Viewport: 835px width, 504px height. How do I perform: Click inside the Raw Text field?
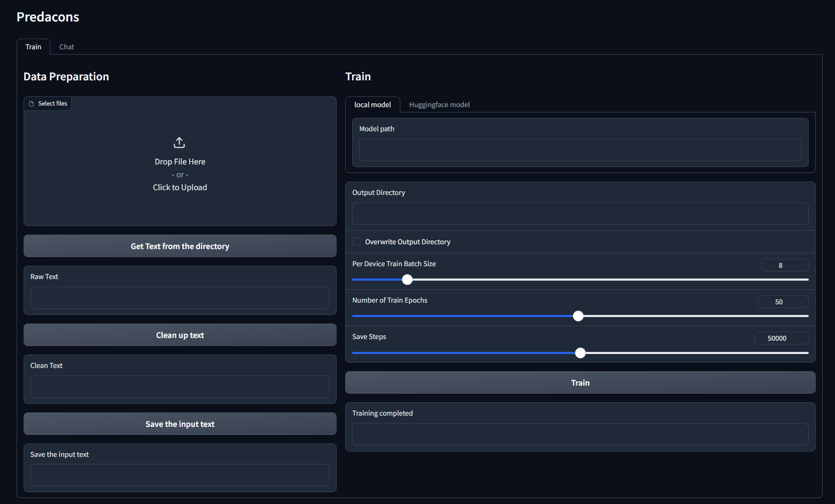pyautogui.click(x=180, y=298)
